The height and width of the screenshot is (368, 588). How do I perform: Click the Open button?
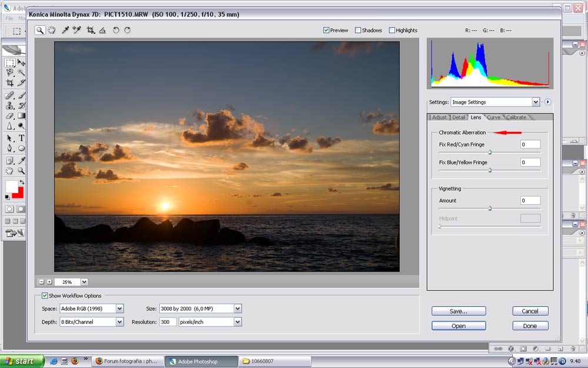[x=459, y=326]
